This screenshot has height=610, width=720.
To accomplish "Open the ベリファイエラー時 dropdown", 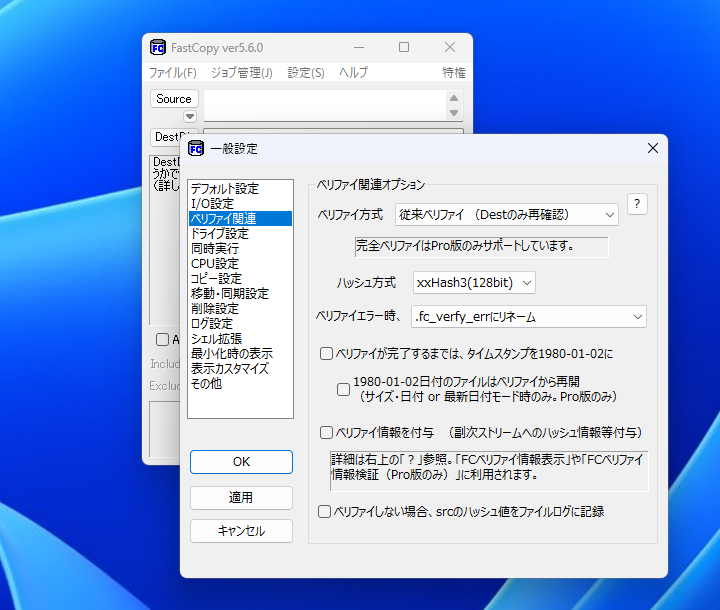I will pos(529,316).
